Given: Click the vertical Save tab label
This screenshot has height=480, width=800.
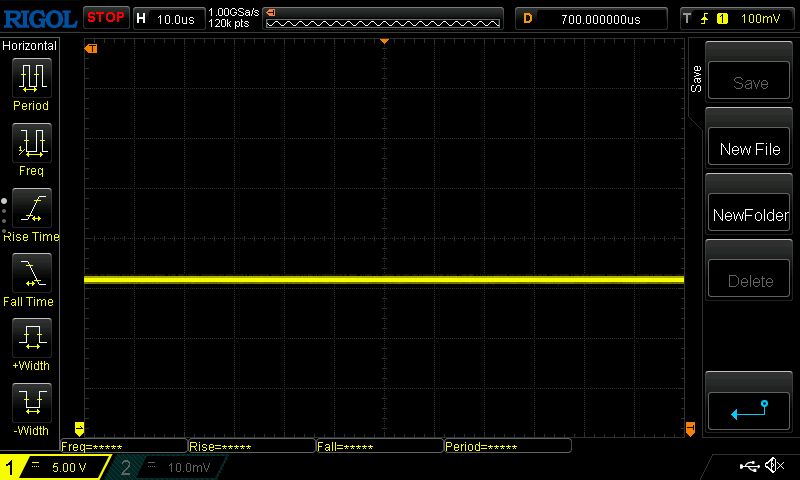Looking at the screenshot, I should point(696,79).
